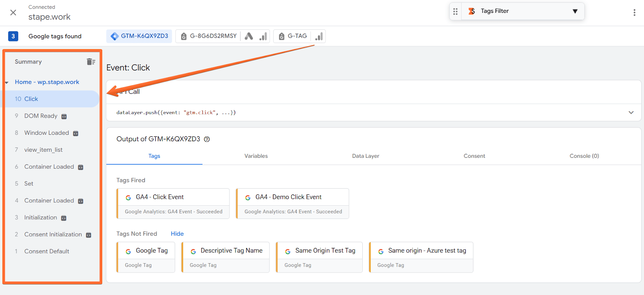
Task: Switch to the Tags tab
Action: point(154,156)
